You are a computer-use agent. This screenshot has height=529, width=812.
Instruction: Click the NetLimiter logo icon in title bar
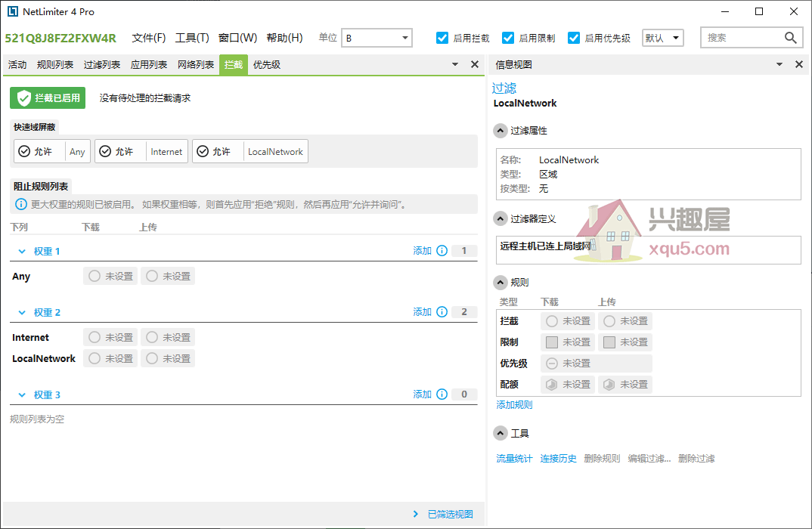click(12, 11)
